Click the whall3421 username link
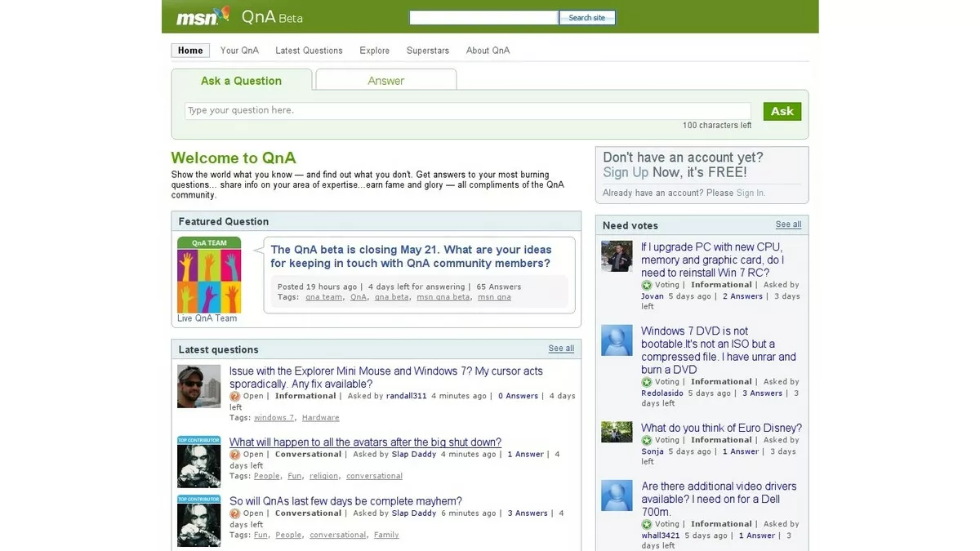Screen dimensions: 980x551 [x=661, y=536]
